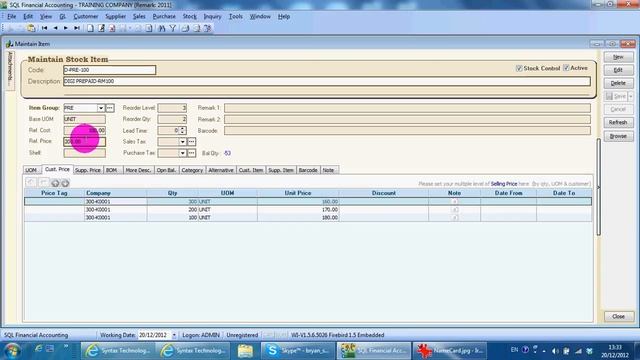This screenshot has width=640, height=360.
Task: Click the printer toolbar icon
Action: click(x=185, y=28)
